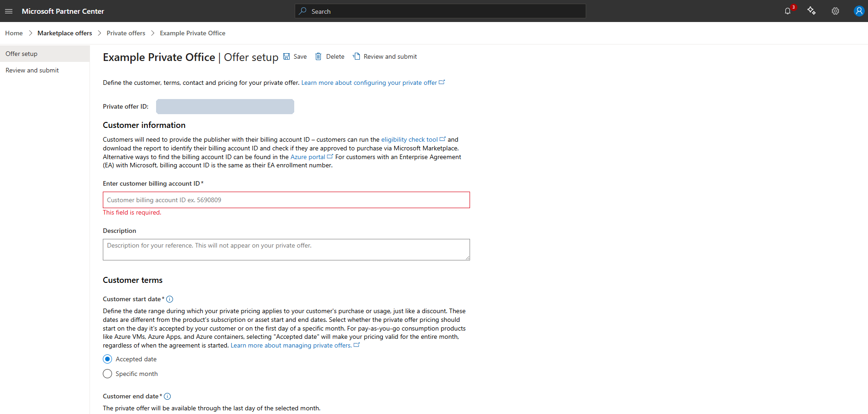
Task: Focus the top Search box
Action: 440,11
